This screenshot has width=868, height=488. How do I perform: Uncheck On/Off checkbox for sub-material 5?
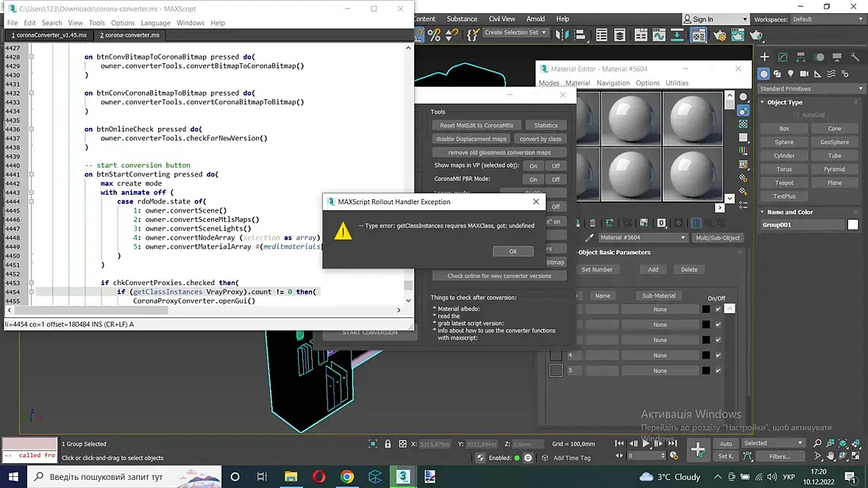click(718, 371)
